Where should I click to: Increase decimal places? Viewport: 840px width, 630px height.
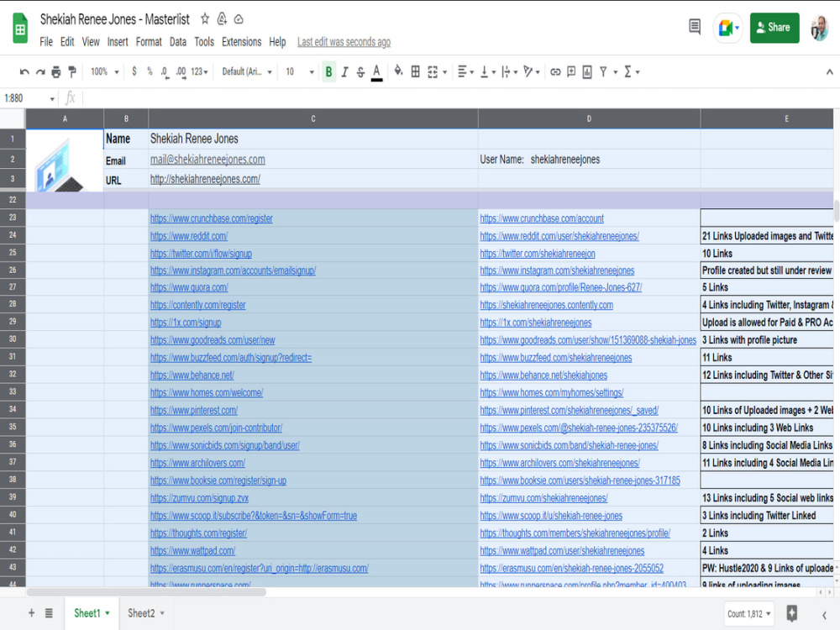tap(181, 71)
